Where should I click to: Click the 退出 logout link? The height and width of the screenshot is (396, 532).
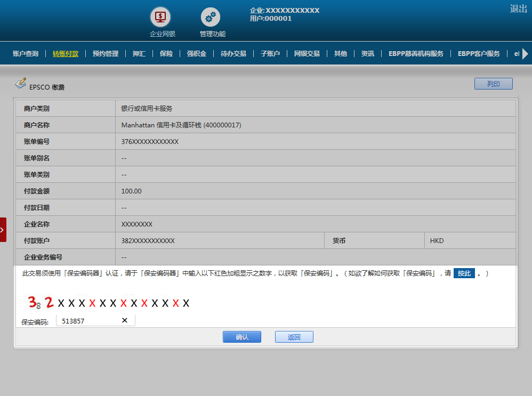(x=518, y=9)
